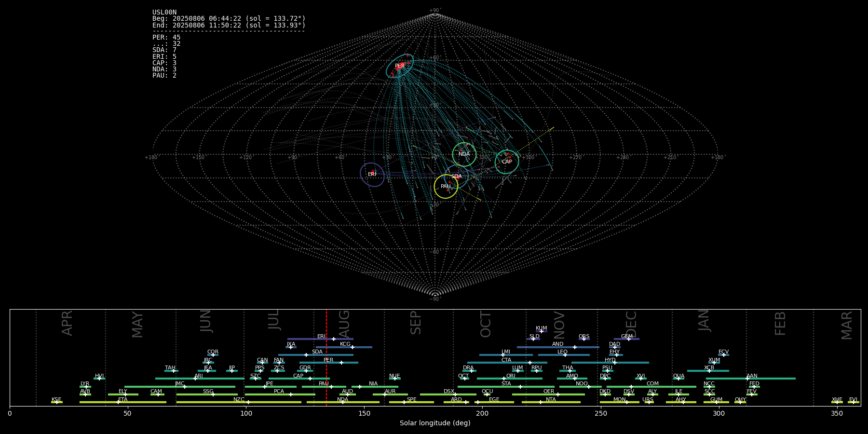The height and width of the screenshot is (434, 868).
Task: Click the 'NDA: 3' count entry
Action: (164, 69)
